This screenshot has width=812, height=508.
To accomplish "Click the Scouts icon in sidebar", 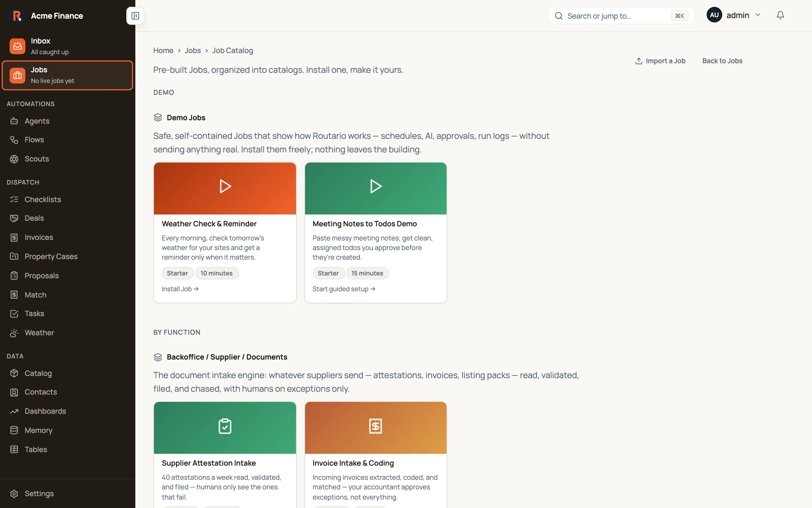I will coord(14,159).
